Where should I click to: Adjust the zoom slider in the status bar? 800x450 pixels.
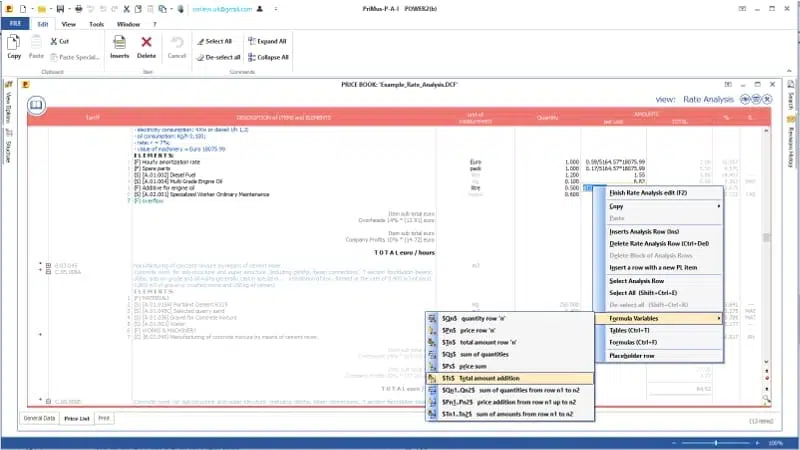[716, 443]
